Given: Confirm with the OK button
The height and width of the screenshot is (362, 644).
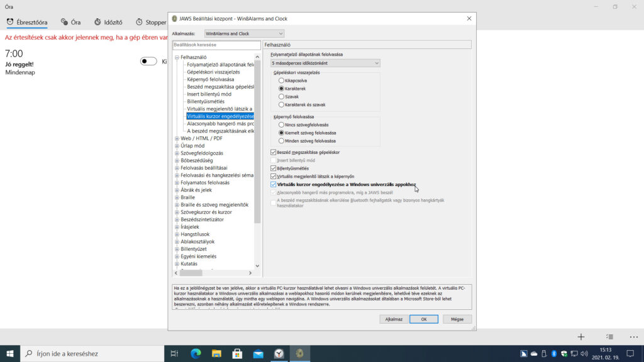Looking at the screenshot, I should 424,319.
